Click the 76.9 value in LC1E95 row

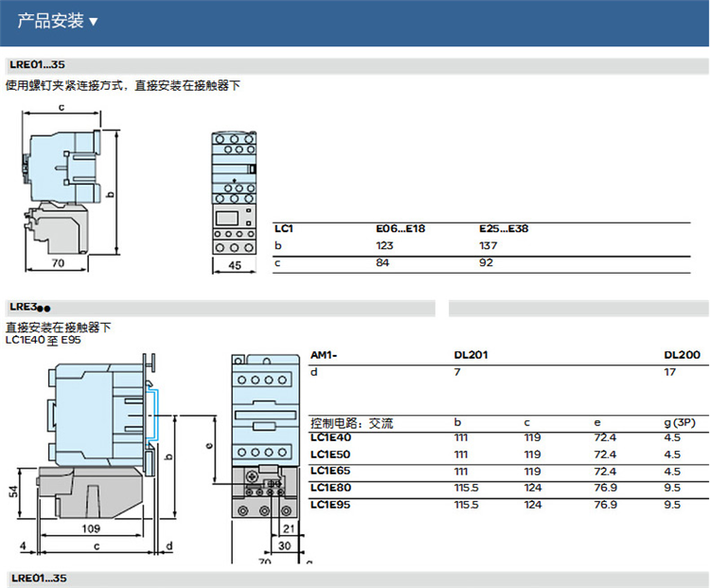pyautogui.click(x=606, y=505)
